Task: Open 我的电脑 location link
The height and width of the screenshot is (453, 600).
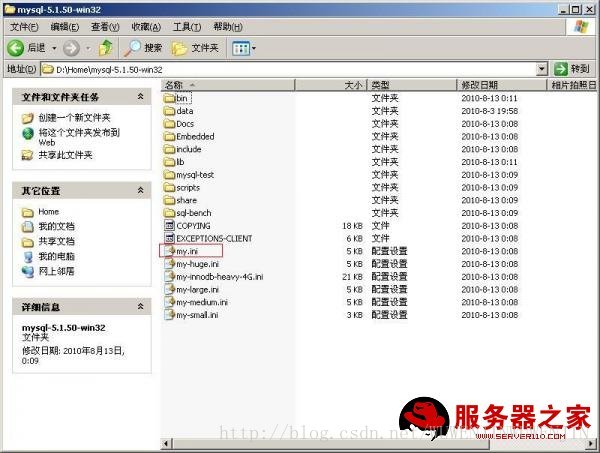Action: point(56,256)
